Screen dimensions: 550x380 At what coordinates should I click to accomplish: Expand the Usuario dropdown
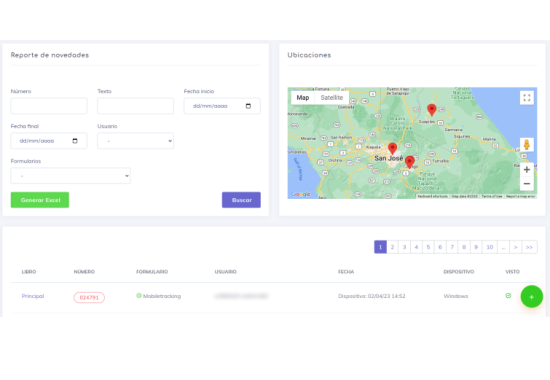135,141
